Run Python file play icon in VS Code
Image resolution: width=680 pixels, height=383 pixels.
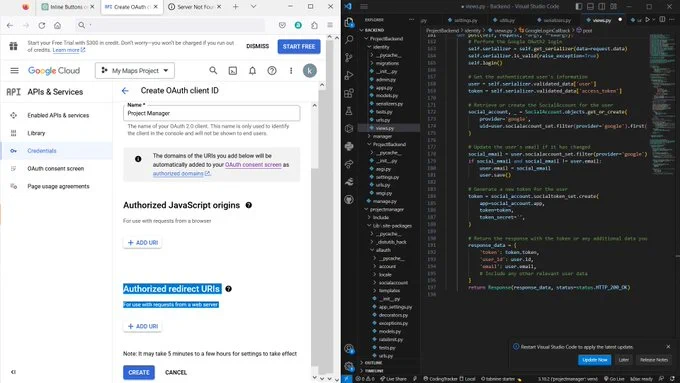click(x=647, y=20)
